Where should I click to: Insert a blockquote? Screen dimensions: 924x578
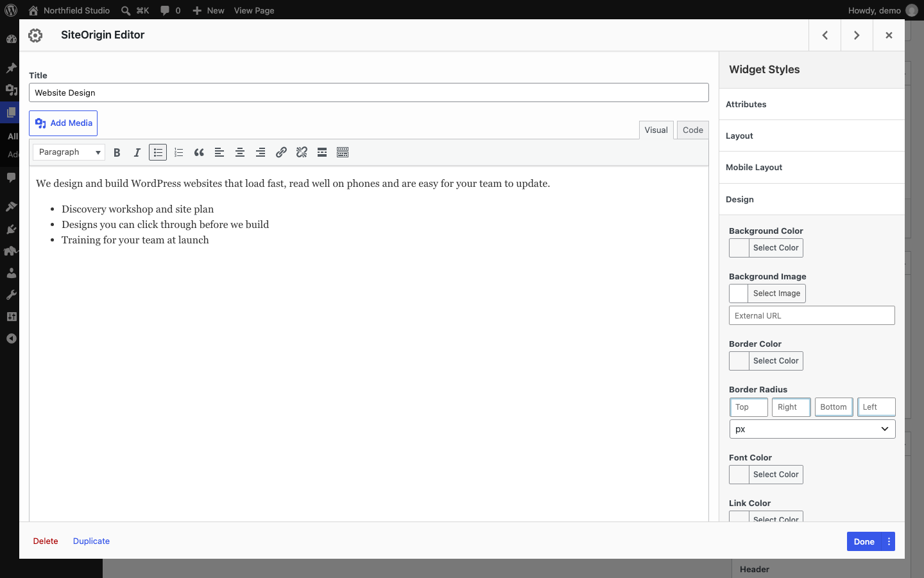[199, 152]
